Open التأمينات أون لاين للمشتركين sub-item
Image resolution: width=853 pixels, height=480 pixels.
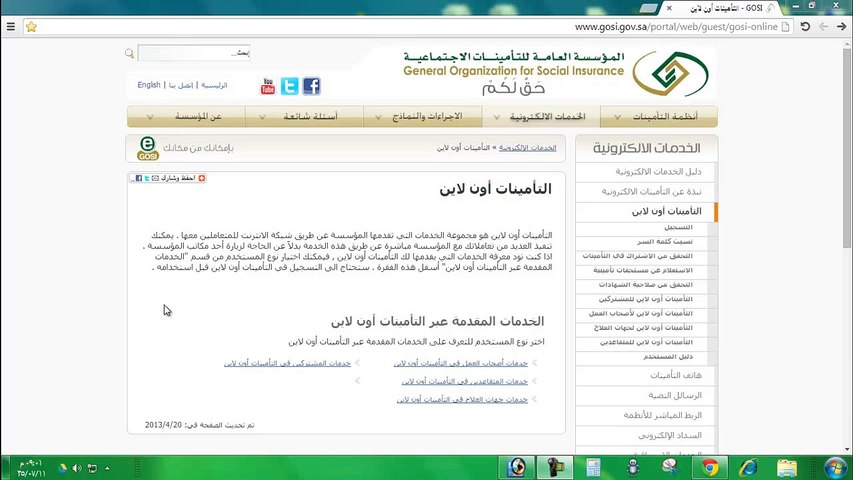[x=646, y=299]
